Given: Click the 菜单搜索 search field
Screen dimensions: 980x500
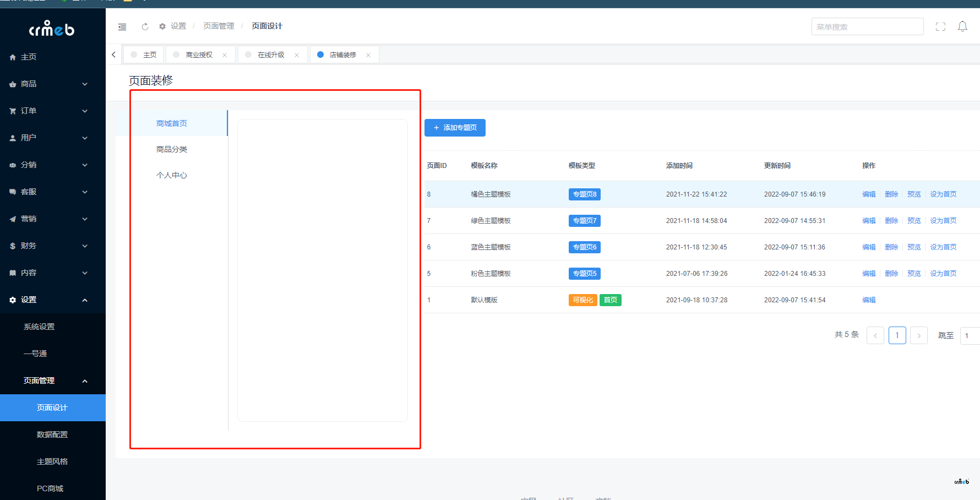Looking at the screenshot, I should pos(867,26).
